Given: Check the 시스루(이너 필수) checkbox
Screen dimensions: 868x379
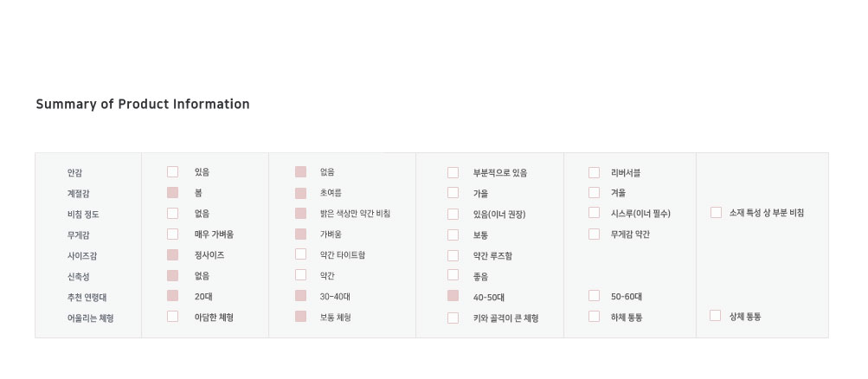Looking at the screenshot, I should coord(595,213).
